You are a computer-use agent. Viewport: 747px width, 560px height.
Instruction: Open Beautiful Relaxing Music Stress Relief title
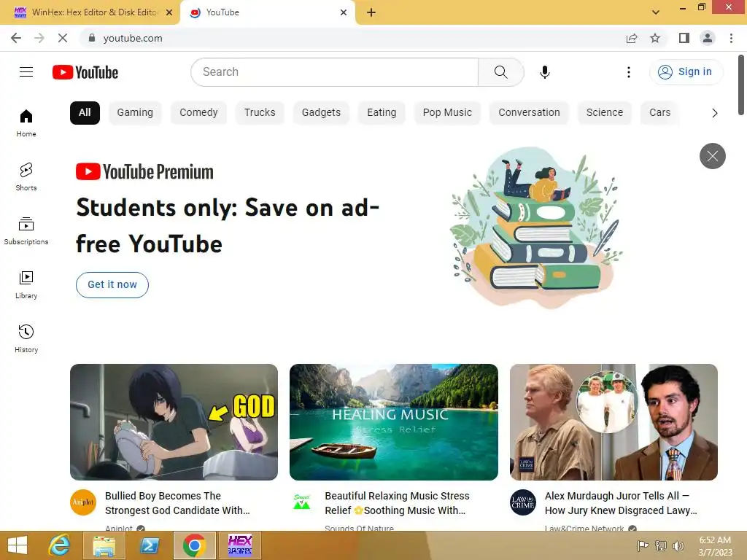coord(397,503)
